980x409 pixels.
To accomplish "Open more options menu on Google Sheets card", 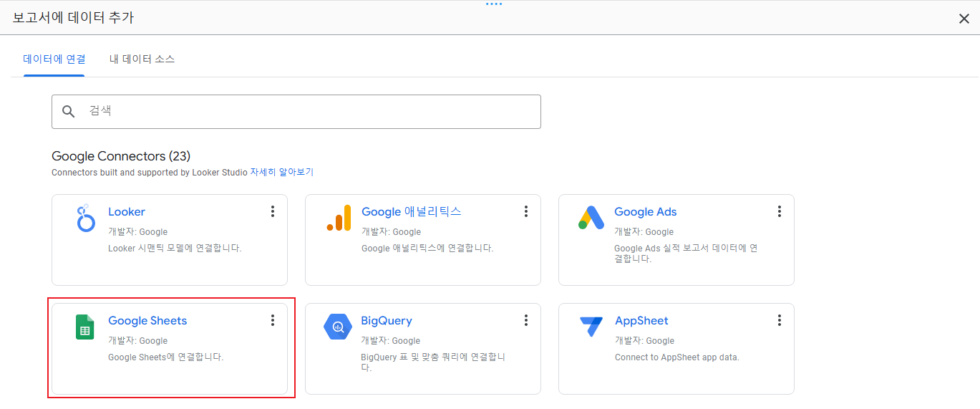I will (x=273, y=320).
